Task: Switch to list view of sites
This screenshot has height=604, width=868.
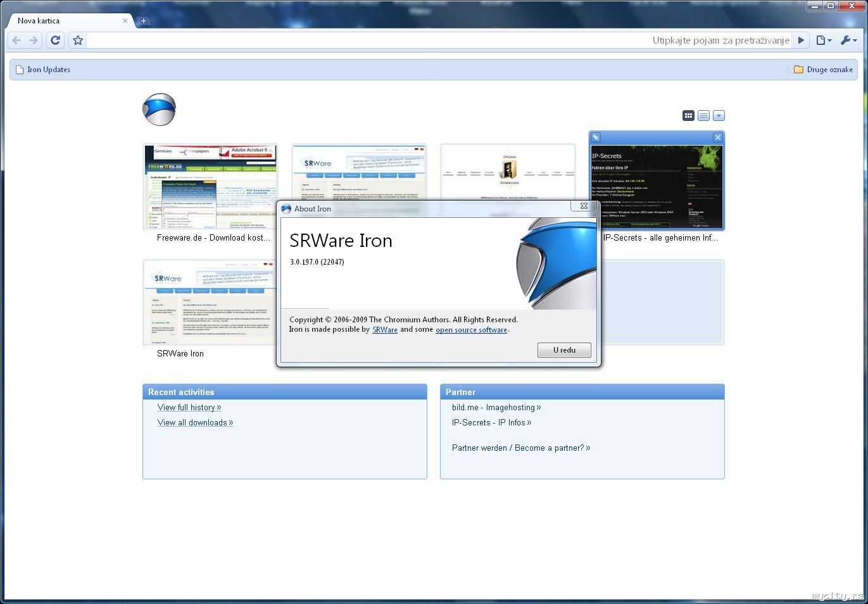Action: coord(703,116)
